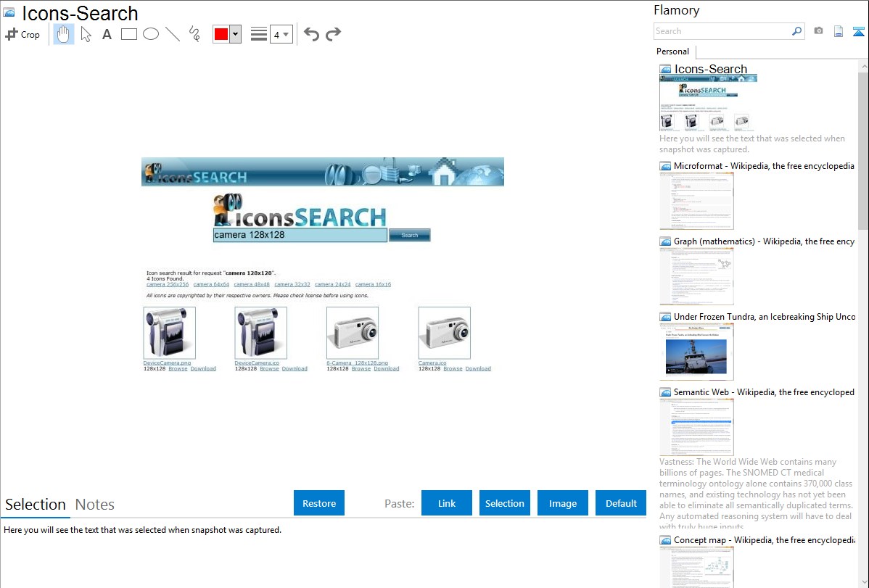869x588 pixels.
Task: Click the Restore button
Action: [319, 503]
